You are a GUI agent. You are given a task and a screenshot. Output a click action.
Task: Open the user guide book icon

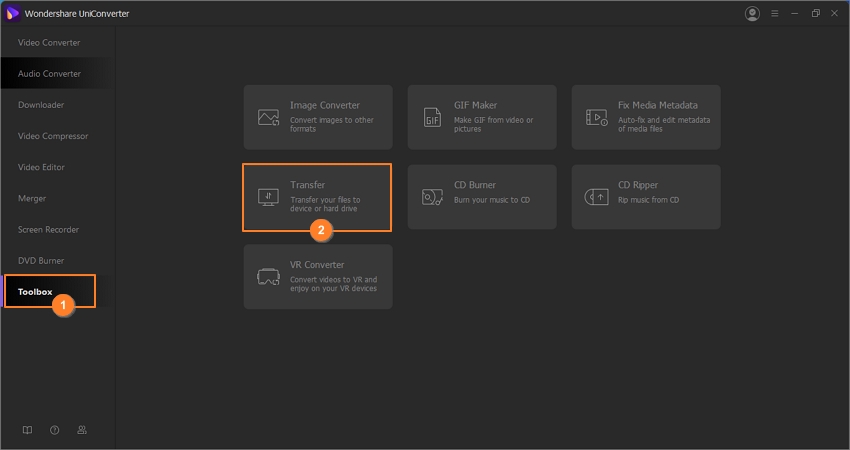(x=27, y=430)
